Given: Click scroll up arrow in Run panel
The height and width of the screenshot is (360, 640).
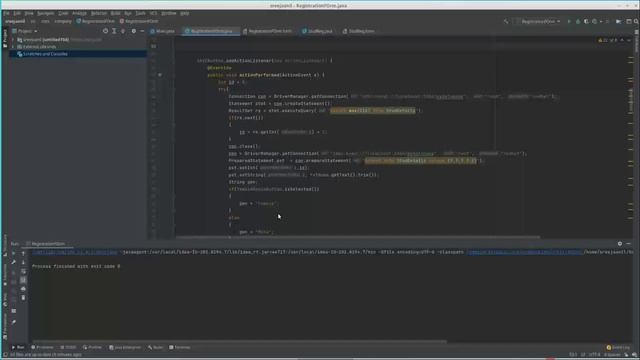Looking at the screenshot, I should (x=23, y=253).
